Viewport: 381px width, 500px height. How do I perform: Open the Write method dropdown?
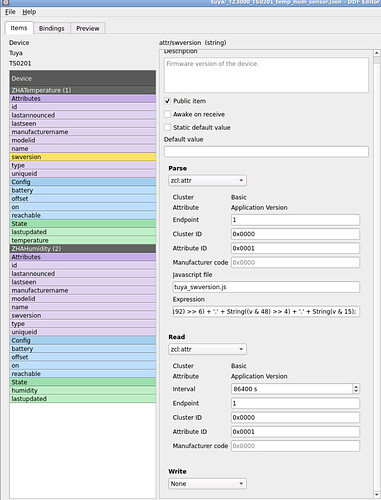pos(207,484)
